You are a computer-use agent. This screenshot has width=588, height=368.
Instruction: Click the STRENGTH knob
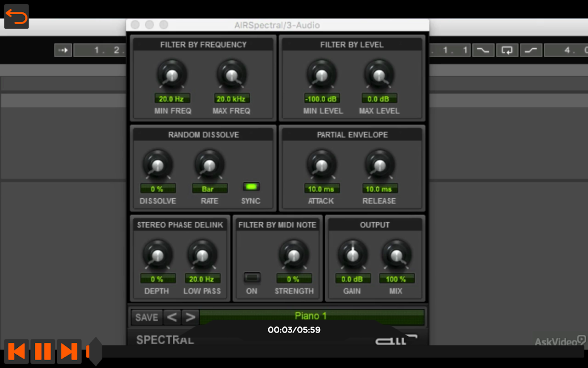click(294, 255)
